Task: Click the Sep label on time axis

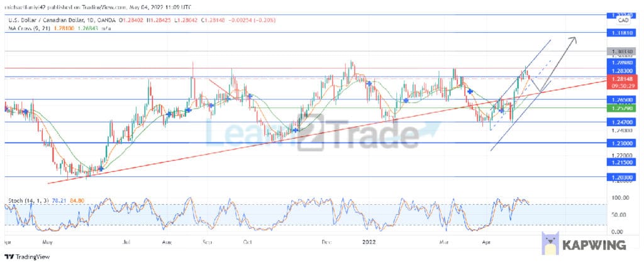Action: (207, 242)
